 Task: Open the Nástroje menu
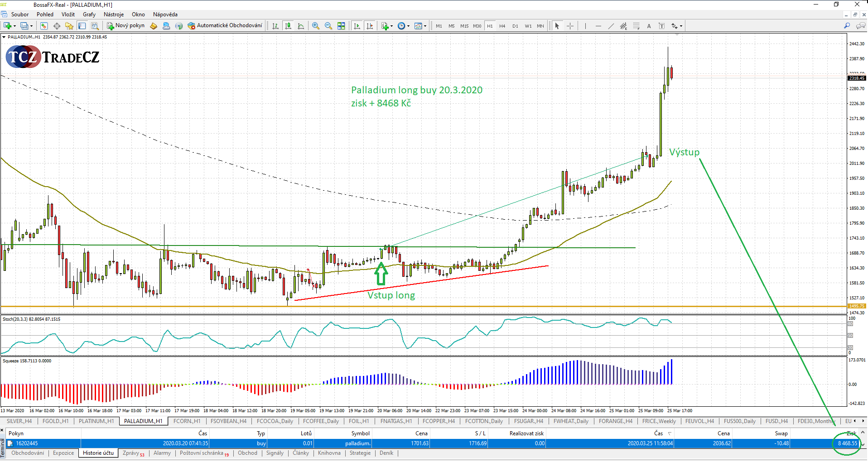tap(113, 14)
